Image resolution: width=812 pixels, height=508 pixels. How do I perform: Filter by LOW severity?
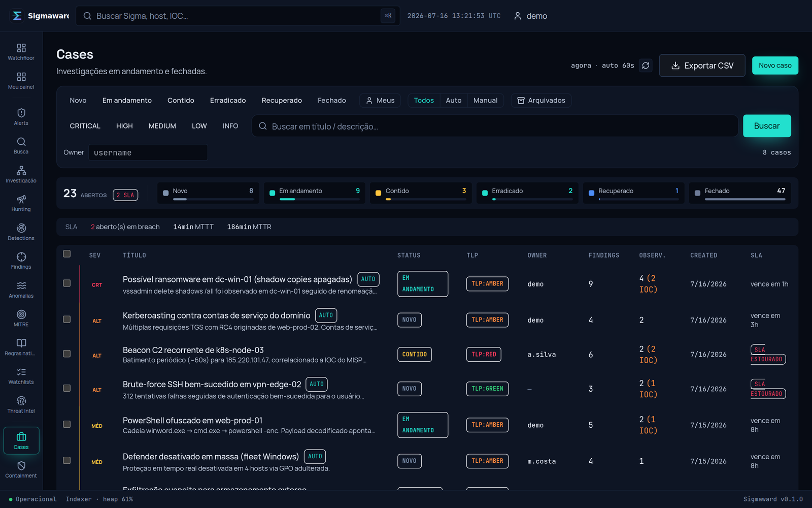(x=199, y=126)
